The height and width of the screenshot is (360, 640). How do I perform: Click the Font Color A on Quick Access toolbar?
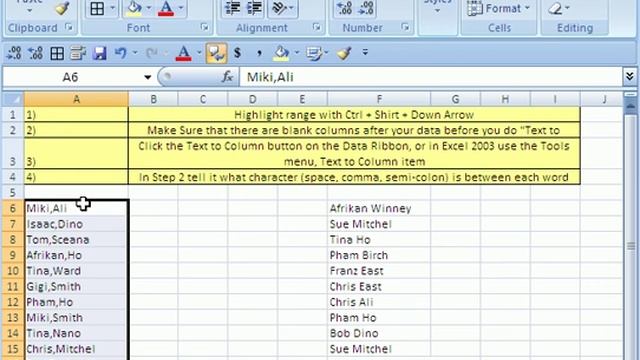click(184, 53)
